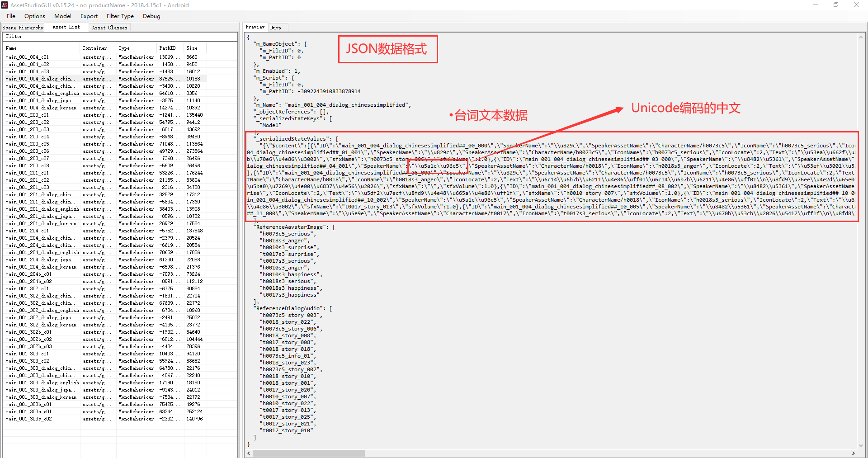This screenshot has width=868, height=458.
Task: Open the Export menu
Action: point(89,16)
